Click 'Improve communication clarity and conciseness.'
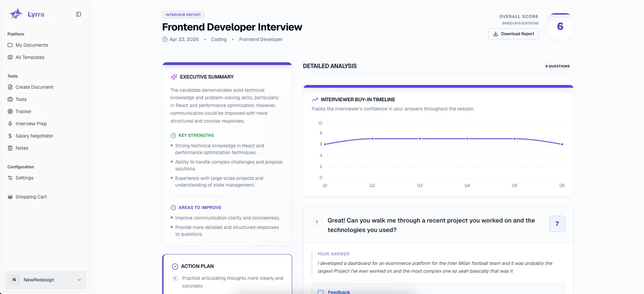 click(228, 218)
